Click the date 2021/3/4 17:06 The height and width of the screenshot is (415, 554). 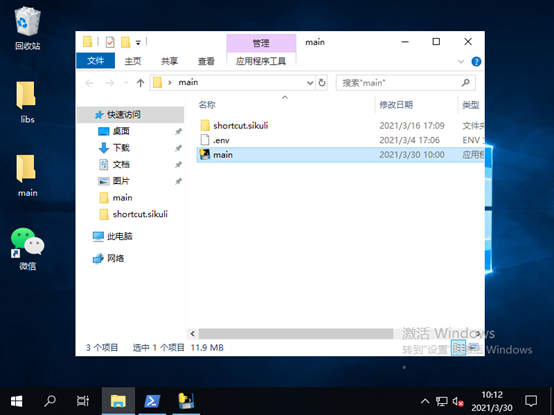pyautogui.click(x=409, y=140)
